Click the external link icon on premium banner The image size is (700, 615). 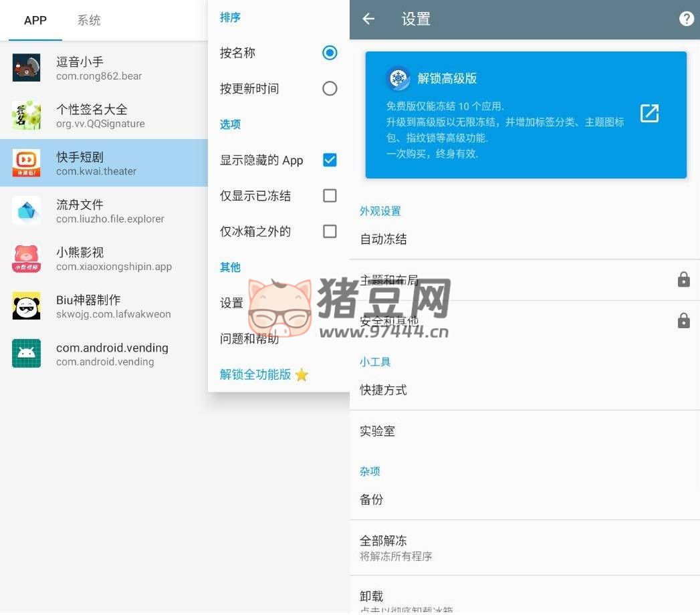click(x=649, y=114)
